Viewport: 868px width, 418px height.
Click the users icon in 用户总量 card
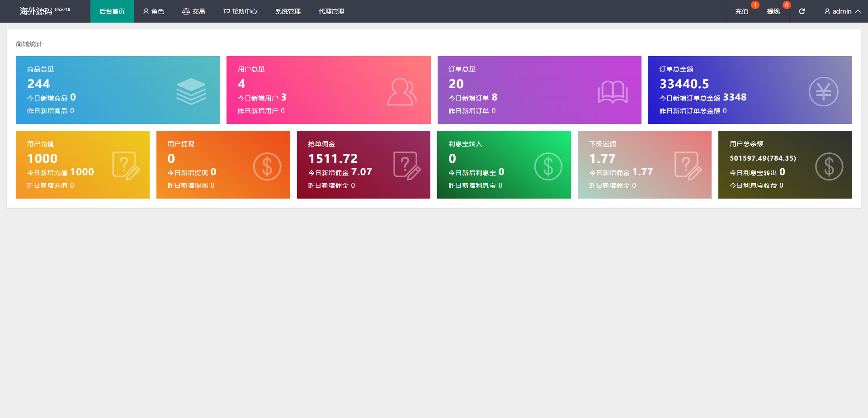point(401,92)
